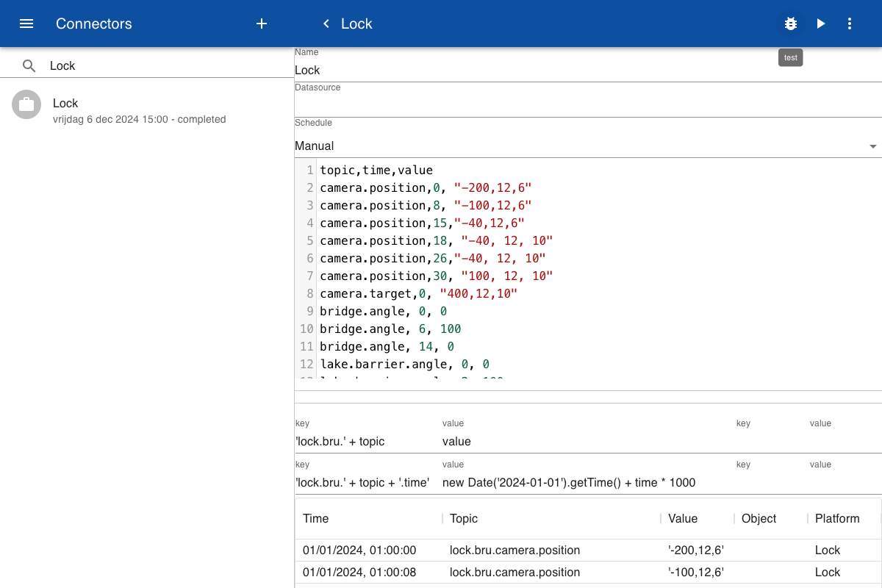Click the search magnifier icon

pos(29,65)
